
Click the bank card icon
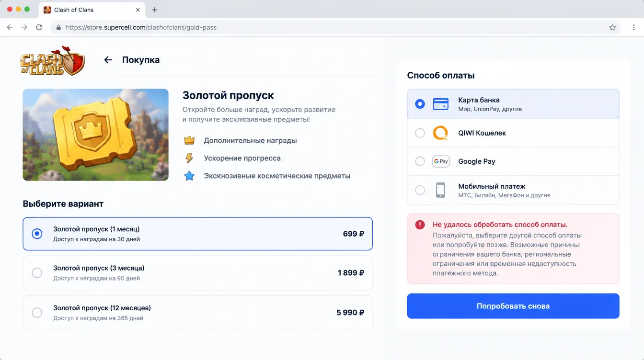440,104
